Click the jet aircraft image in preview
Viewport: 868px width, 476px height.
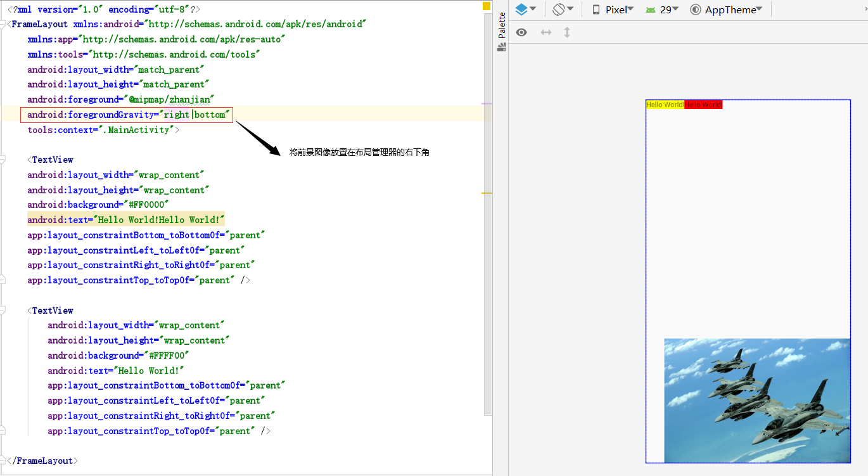click(x=756, y=401)
